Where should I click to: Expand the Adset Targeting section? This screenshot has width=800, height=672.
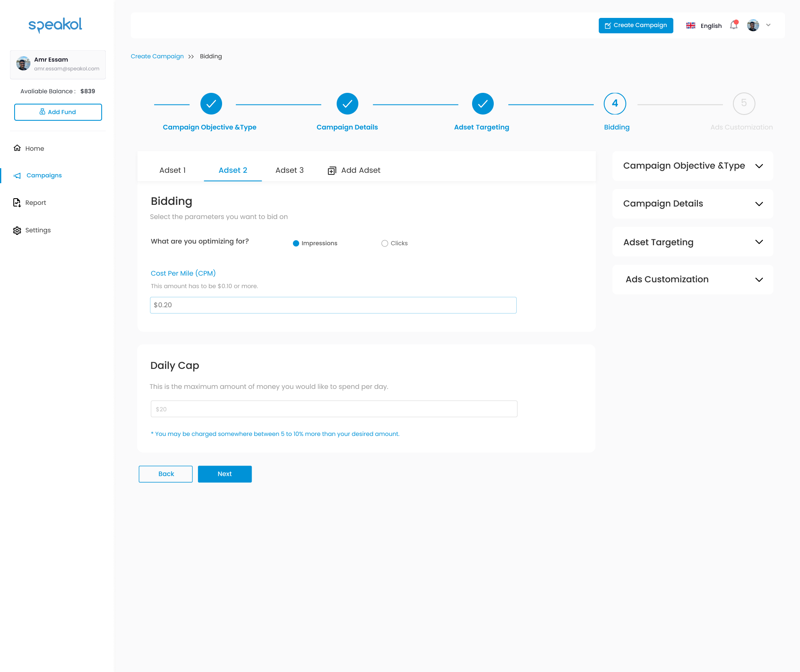[x=759, y=242]
